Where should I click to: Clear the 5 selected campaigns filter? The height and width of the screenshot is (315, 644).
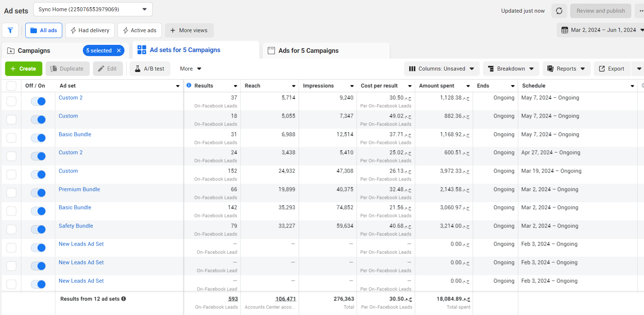(119, 51)
